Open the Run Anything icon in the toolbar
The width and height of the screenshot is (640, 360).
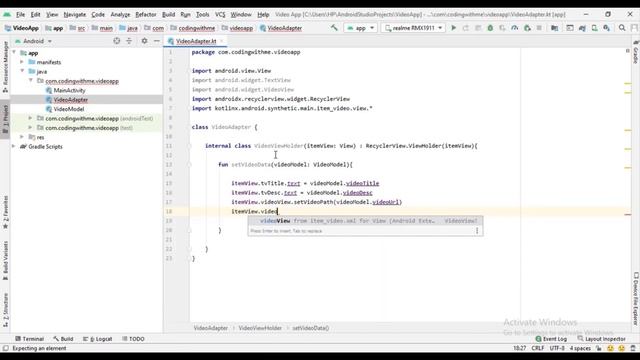click(x=570, y=28)
